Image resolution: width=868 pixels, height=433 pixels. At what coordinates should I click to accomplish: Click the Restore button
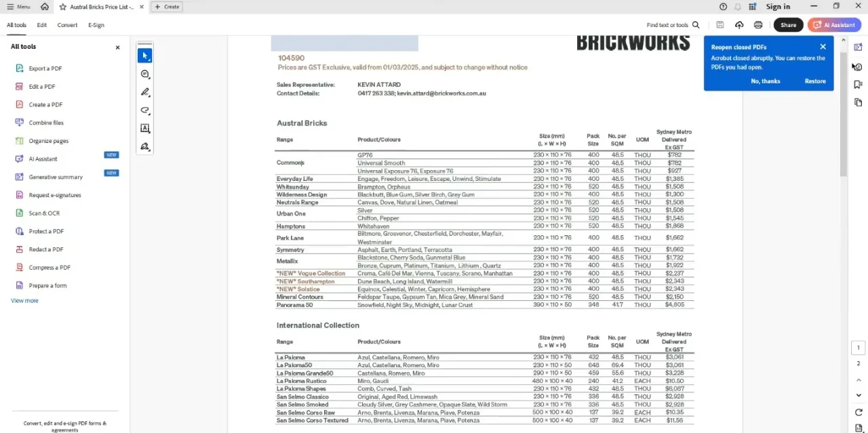[815, 81]
